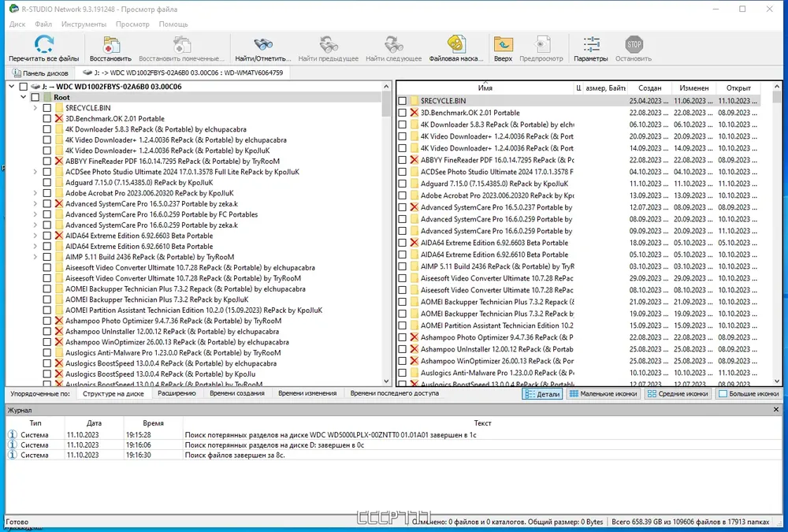788x532 pixels.
Task: Expand AIDA64 6.92.6603 Beta tree node
Action: tap(35, 236)
